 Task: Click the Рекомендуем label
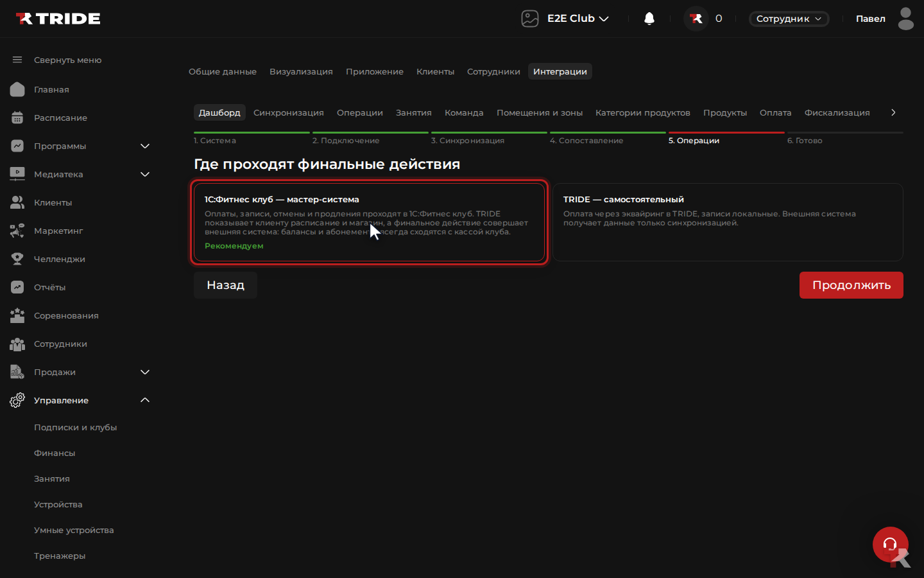[x=234, y=246]
